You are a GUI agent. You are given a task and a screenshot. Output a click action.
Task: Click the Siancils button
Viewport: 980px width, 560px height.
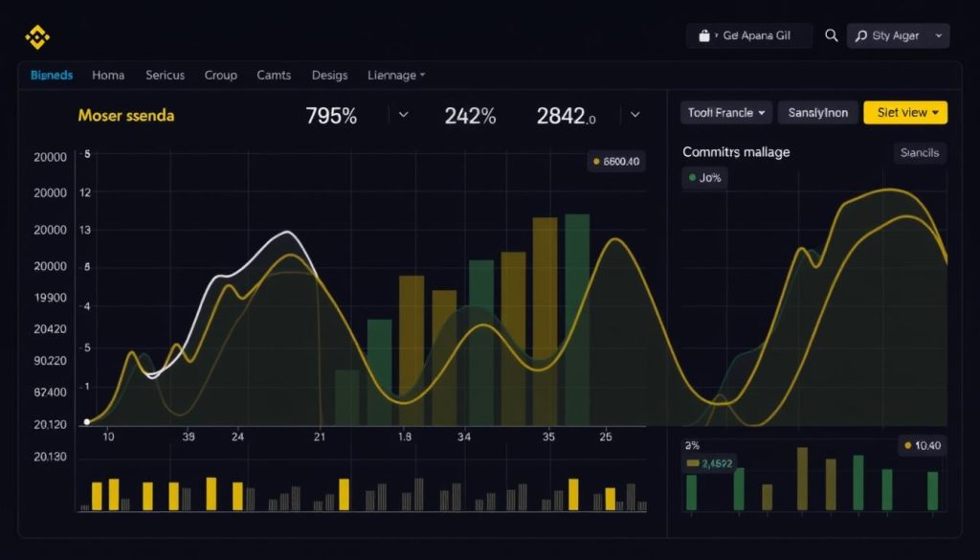pyautogui.click(x=920, y=152)
